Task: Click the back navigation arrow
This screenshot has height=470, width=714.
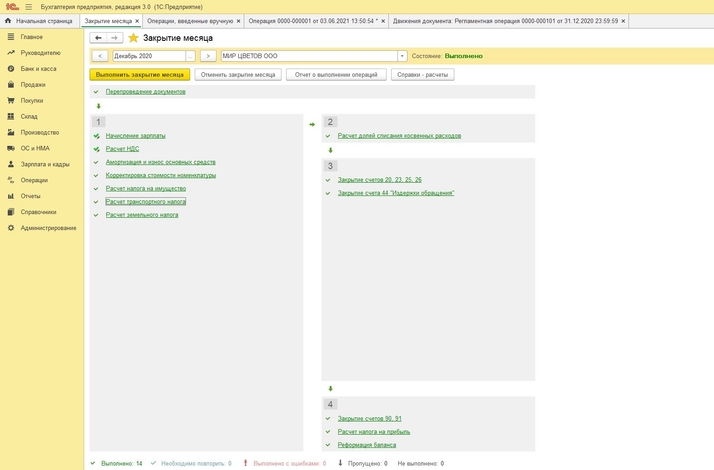Action: 98,38
